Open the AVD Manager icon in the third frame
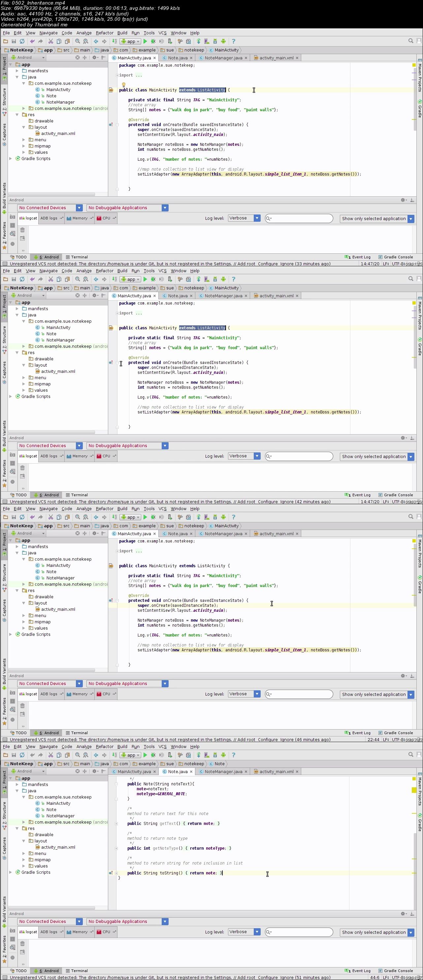Viewport: 423px width, 980px height. [207, 517]
